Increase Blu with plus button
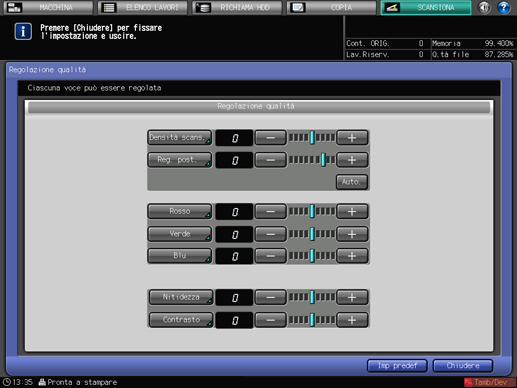 (352, 256)
